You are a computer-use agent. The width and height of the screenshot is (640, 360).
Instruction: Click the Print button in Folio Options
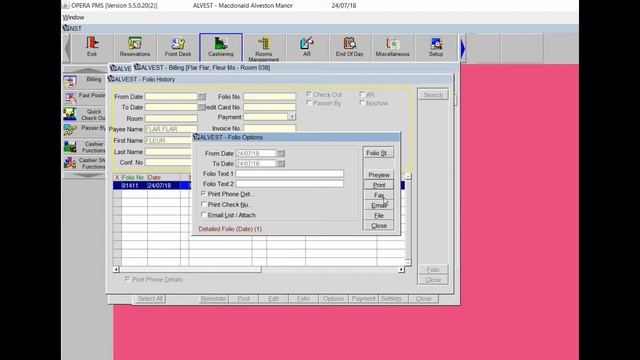click(378, 185)
